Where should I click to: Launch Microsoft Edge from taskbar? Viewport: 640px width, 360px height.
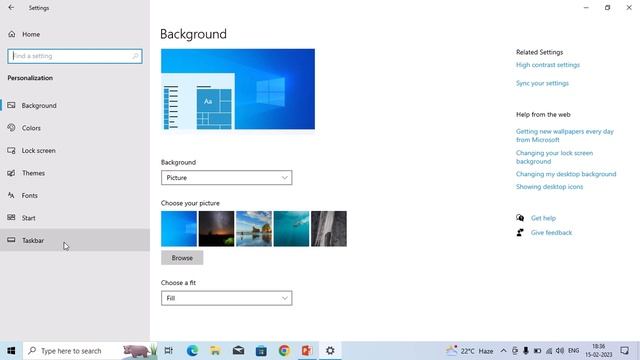point(192,351)
